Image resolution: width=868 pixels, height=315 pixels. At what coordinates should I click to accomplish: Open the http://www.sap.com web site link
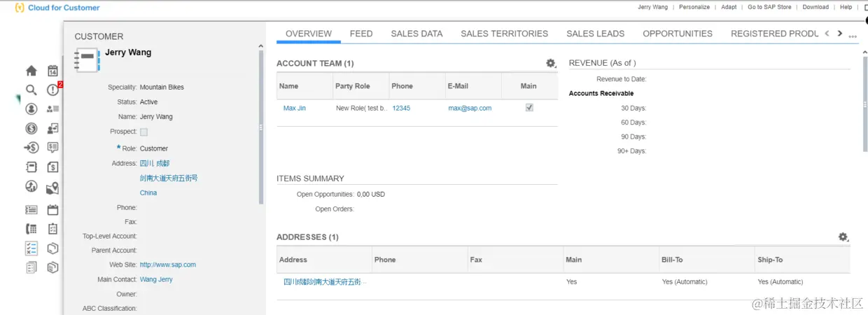168,265
